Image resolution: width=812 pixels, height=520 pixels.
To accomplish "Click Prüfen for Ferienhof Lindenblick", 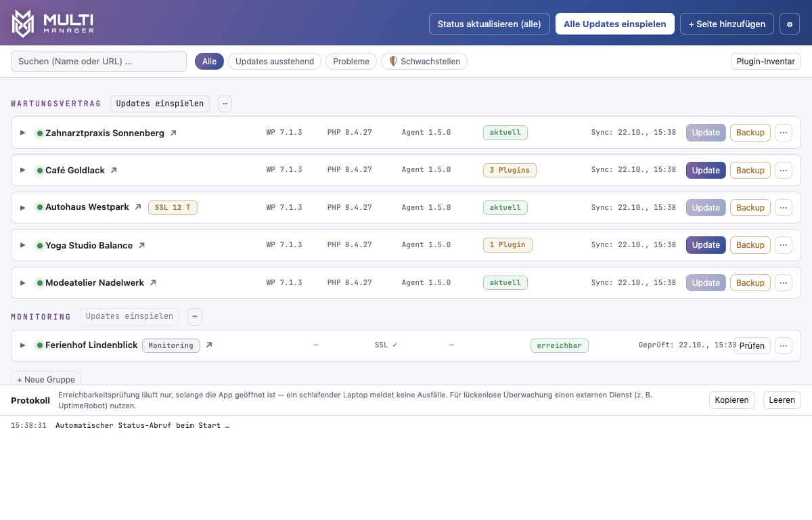I will [x=752, y=345].
